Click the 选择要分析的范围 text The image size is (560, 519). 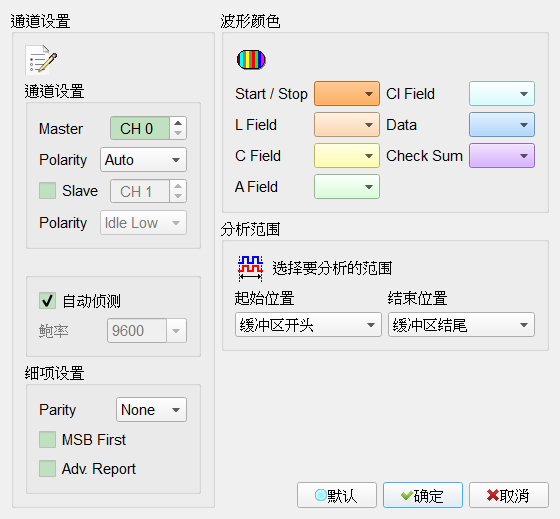pos(332,268)
